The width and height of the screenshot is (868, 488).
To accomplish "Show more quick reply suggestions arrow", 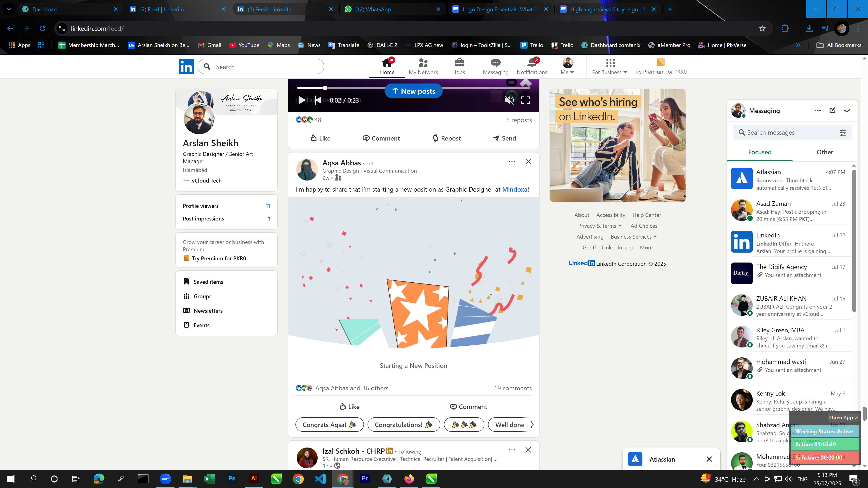I will click(532, 425).
